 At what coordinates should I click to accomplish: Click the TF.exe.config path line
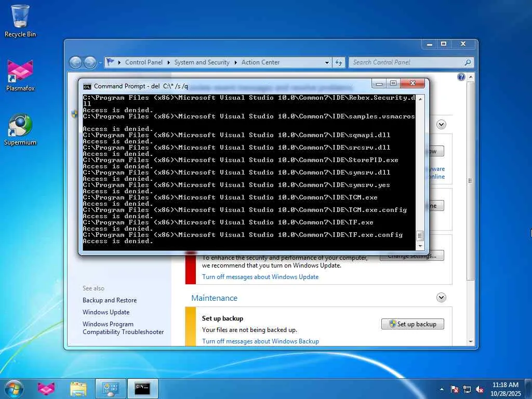tap(243, 235)
